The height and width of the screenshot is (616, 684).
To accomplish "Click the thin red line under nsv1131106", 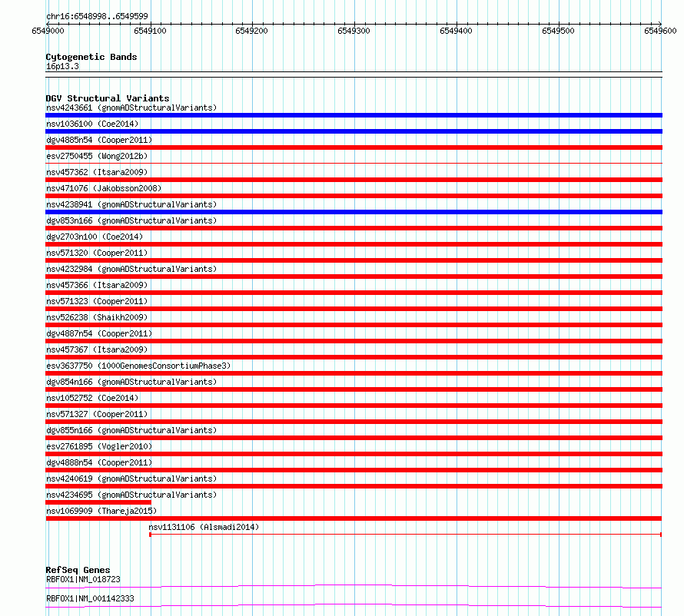I will pyautogui.click(x=406, y=535).
